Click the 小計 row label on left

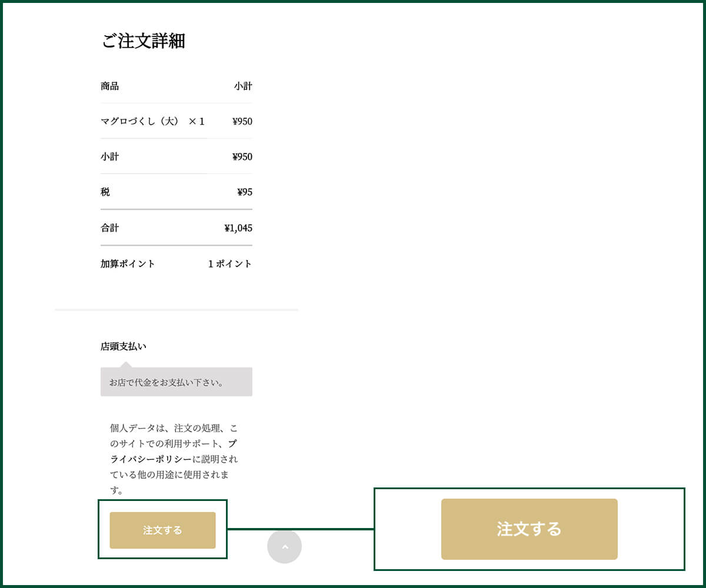pyautogui.click(x=110, y=156)
